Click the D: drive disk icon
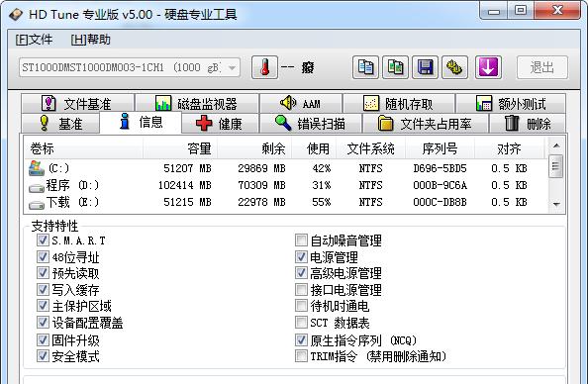 click(x=37, y=187)
